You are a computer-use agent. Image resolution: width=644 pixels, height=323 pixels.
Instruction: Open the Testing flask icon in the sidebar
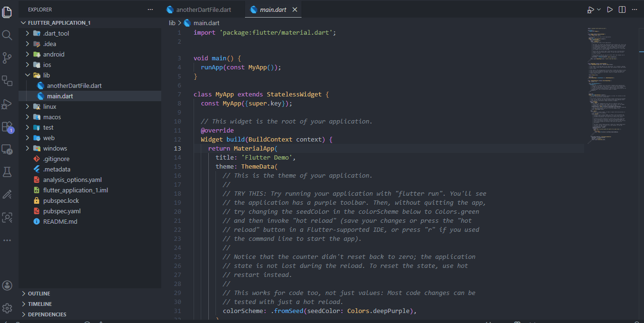point(7,172)
